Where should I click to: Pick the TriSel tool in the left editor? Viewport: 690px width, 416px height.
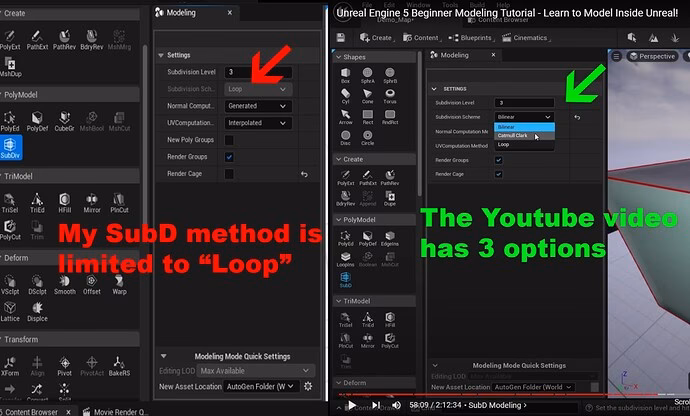tap(10, 202)
